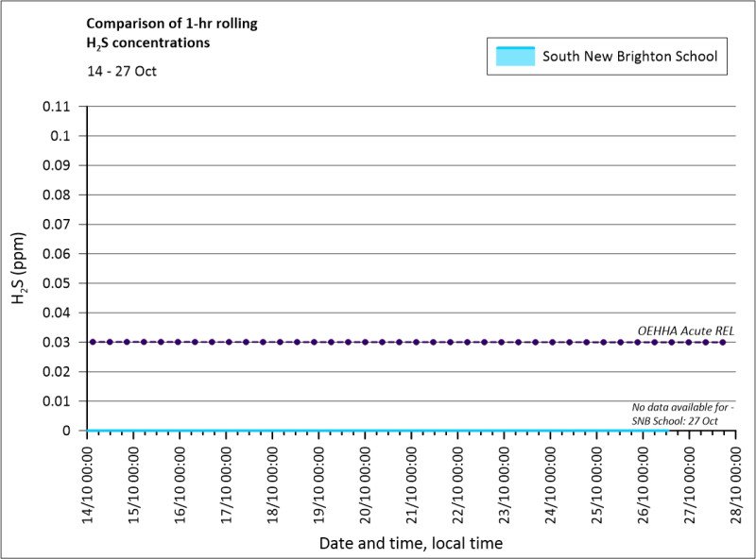The height and width of the screenshot is (559, 756).
Task: Click the 14/10 00:00 x-axis tick label
Action: [87, 482]
